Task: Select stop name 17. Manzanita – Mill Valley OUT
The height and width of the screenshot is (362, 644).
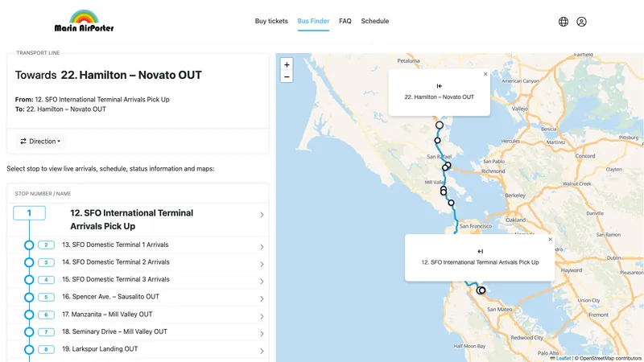Action: click(x=107, y=314)
